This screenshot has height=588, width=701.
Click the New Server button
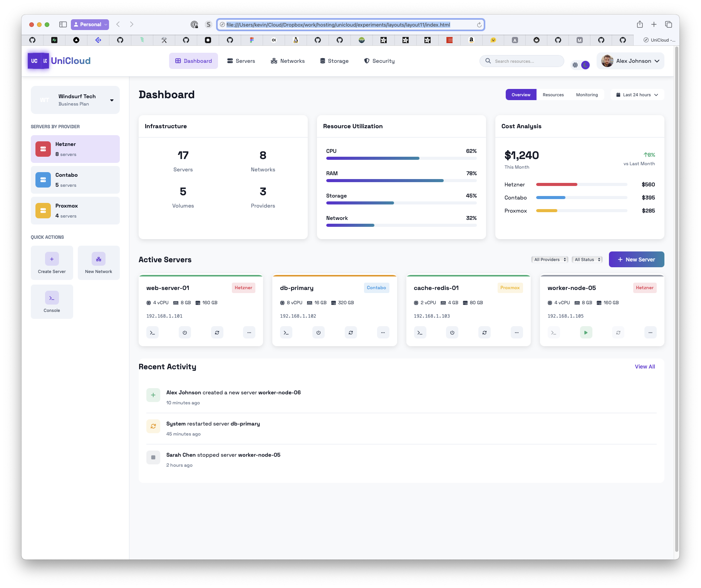tap(636, 260)
